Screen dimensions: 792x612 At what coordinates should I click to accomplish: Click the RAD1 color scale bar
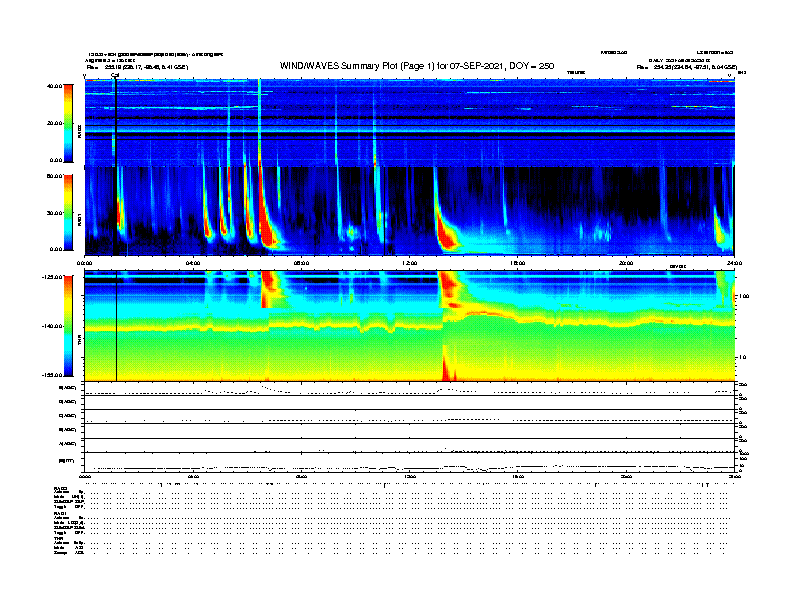click(x=68, y=213)
